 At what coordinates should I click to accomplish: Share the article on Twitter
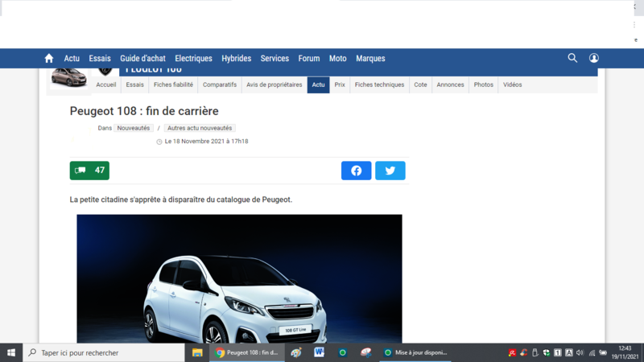tap(390, 171)
